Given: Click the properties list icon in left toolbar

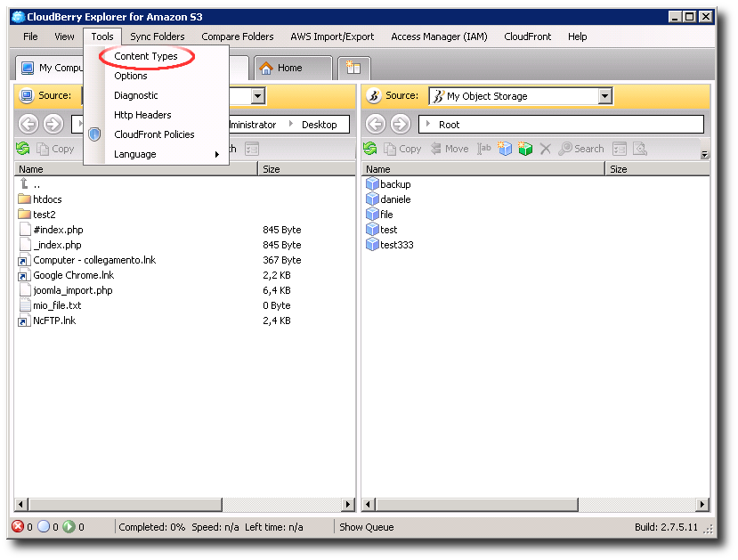Looking at the screenshot, I should click(x=252, y=149).
